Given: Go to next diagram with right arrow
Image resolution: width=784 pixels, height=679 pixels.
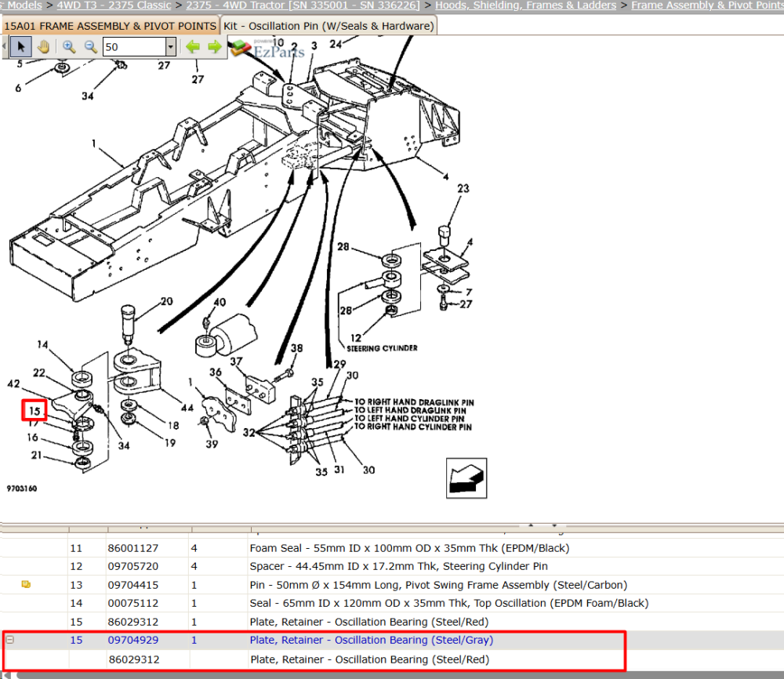Looking at the screenshot, I should pos(215,47).
